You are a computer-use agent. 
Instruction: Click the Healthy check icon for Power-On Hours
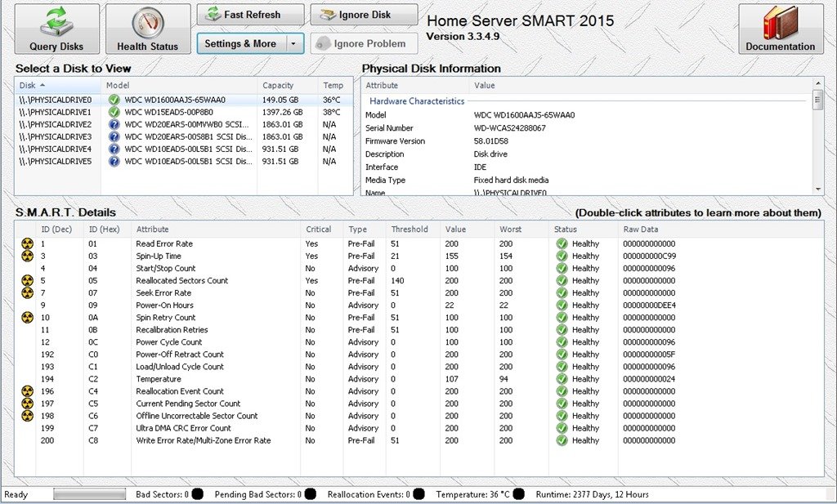[x=562, y=305]
